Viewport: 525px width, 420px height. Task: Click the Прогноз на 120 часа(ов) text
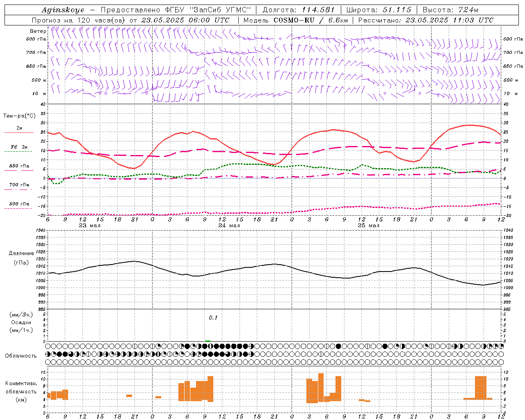click(x=79, y=20)
